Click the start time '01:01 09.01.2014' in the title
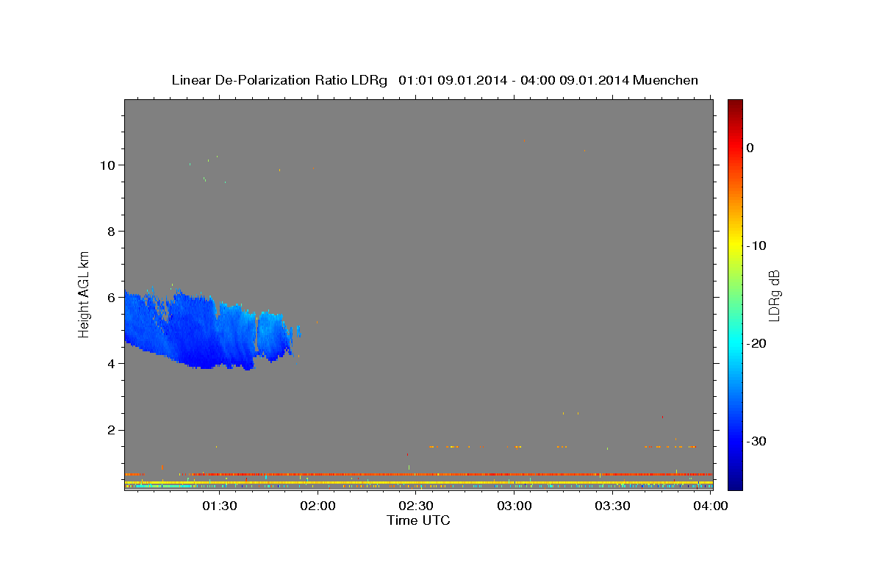 tap(453, 80)
